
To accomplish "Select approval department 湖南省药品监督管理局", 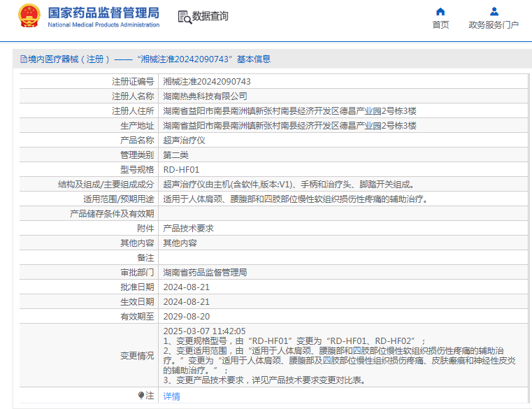I will tap(205, 273).
